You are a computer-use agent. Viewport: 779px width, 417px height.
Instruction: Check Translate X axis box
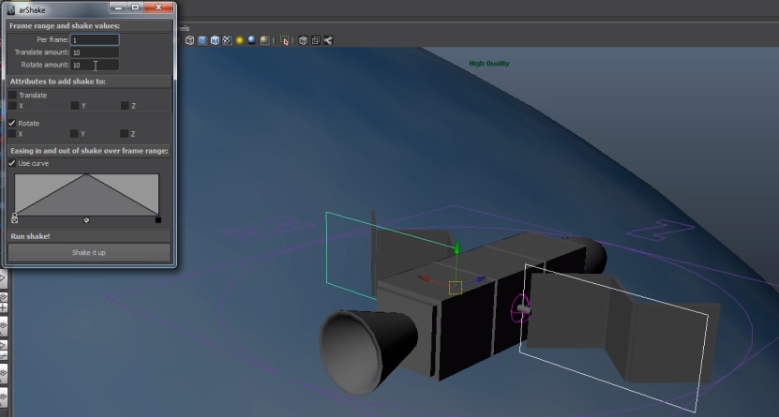(12, 105)
